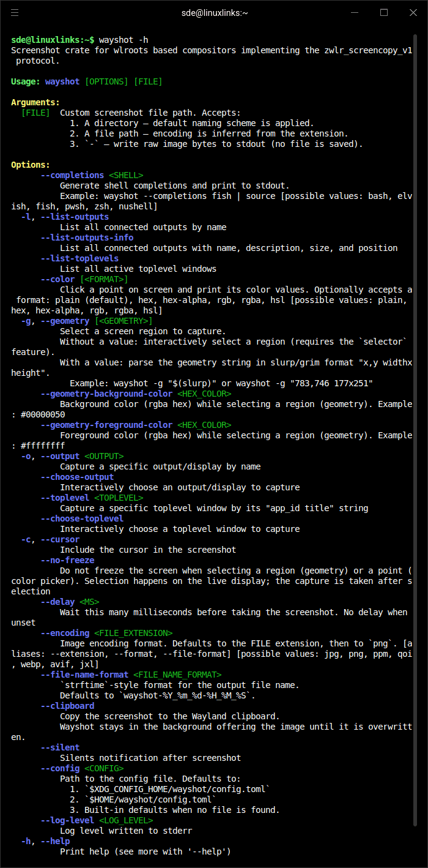Click 'Capture a specific output/display by name'

click(x=160, y=466)
